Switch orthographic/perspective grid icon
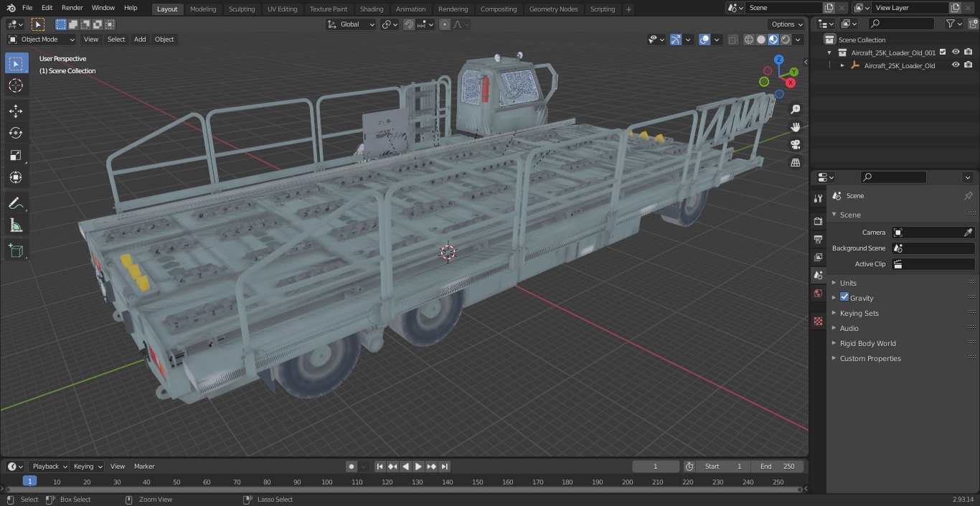 [x=795, y=163]
